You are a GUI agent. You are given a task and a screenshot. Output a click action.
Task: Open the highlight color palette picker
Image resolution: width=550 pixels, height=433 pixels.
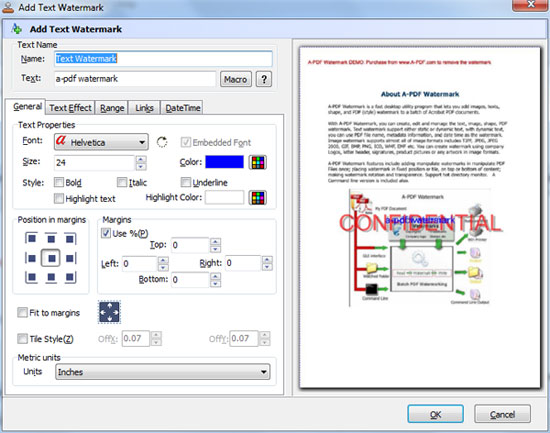(258, 198)
